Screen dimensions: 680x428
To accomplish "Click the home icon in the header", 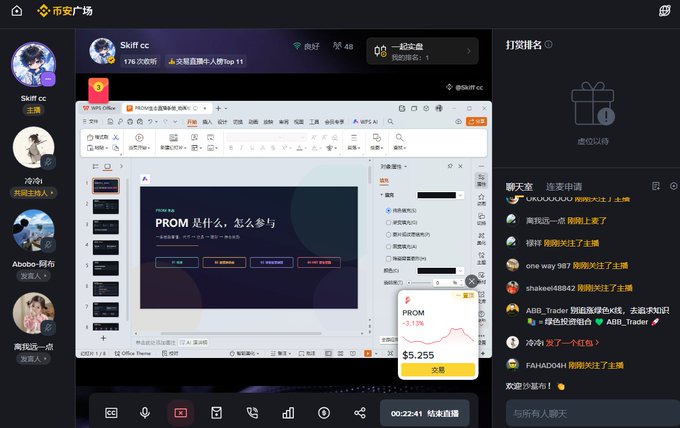I will [16, 10].
